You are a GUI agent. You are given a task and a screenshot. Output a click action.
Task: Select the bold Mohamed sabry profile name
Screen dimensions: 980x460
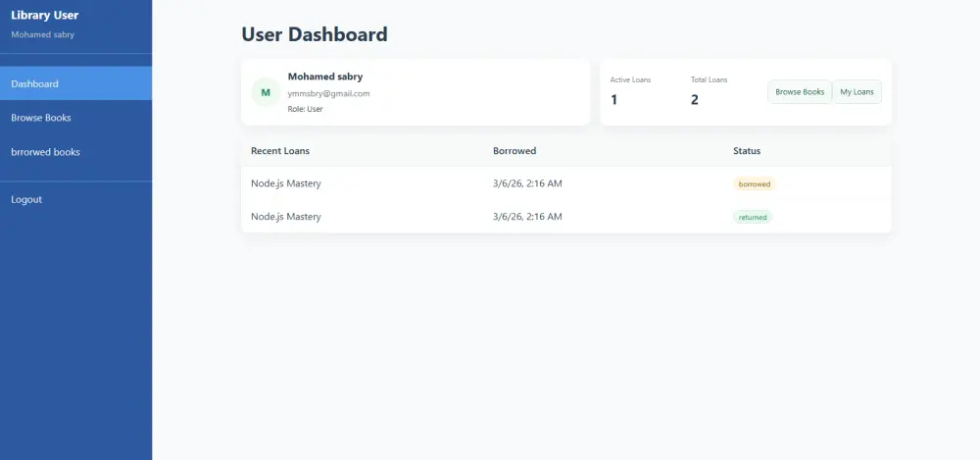325,77
